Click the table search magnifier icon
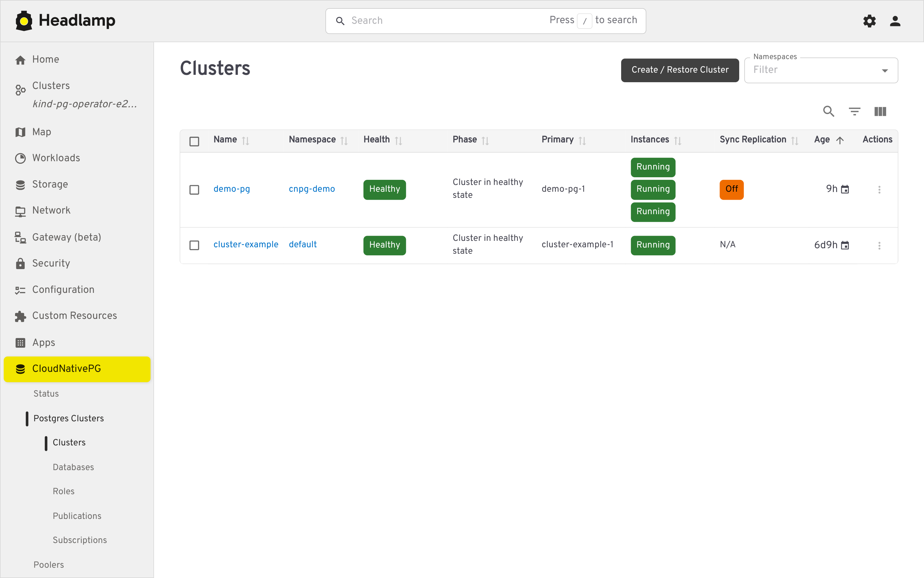924x578 pixels. coord(828,111)
